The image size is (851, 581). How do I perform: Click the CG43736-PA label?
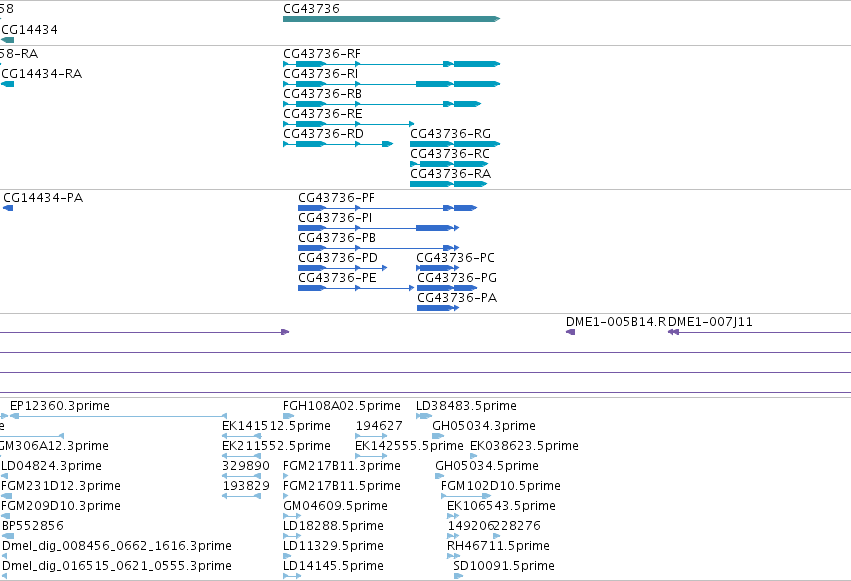[x=457, y=298]
